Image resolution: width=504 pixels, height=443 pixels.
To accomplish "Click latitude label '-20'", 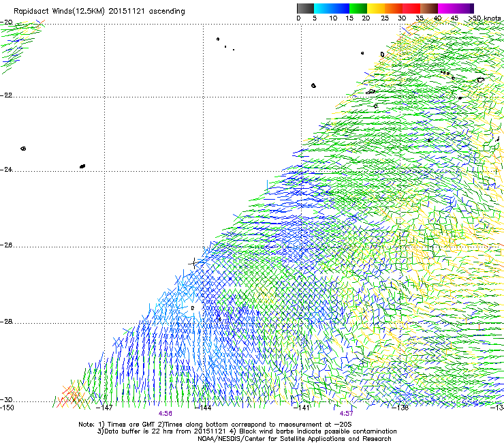I will pyautogui.click(x=6, y=22).
